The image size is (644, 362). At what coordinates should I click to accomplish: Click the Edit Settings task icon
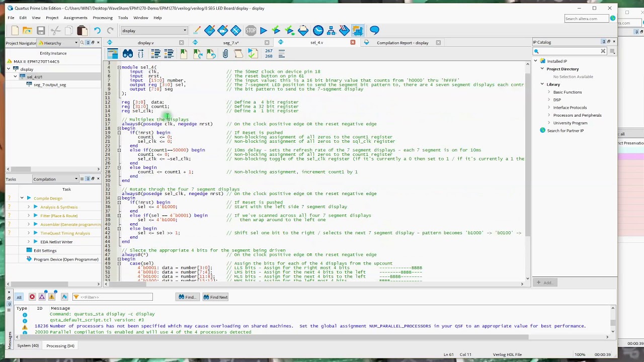29,250
